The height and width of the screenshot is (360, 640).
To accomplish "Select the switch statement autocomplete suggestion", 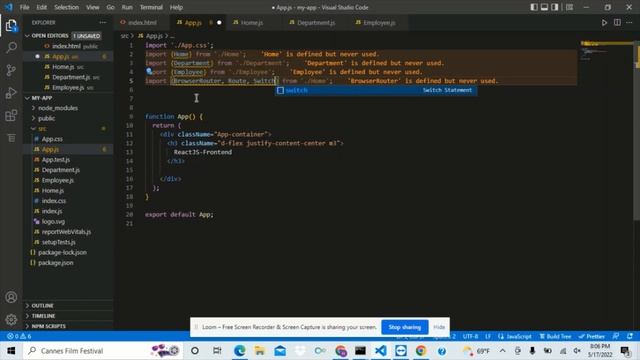I will (376, 90).
